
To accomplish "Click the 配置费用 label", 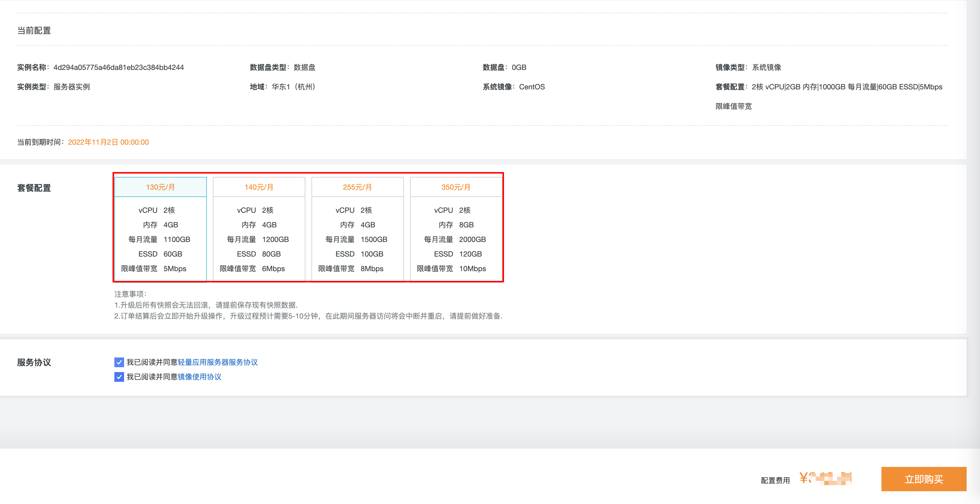I will tap(775, 480).
